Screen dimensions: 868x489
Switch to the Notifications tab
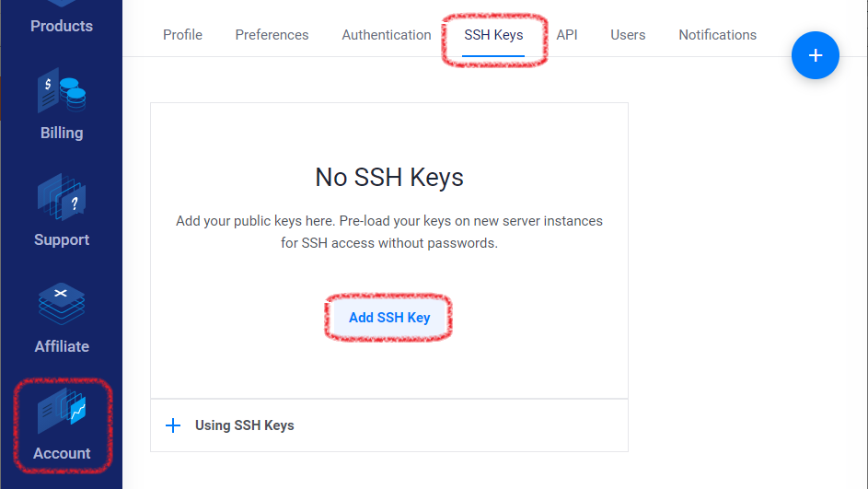pos(717,35)
